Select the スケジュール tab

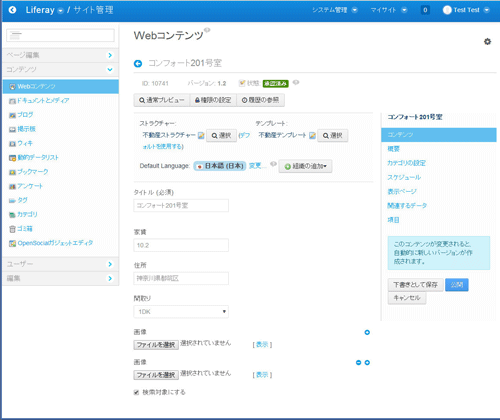tap(404, 177)
